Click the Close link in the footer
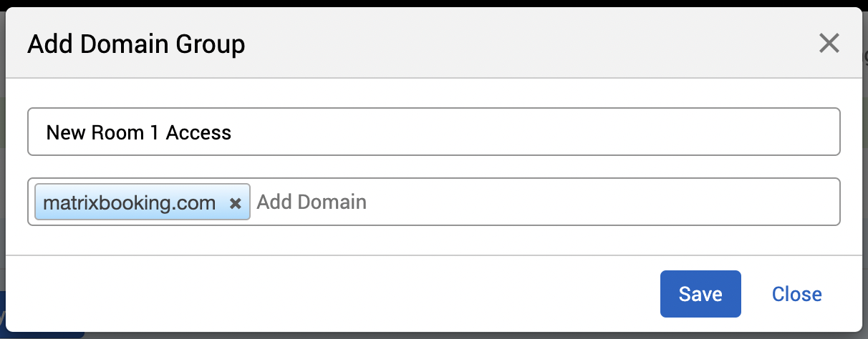Screen dimensions: 868x339 [796, 294]
